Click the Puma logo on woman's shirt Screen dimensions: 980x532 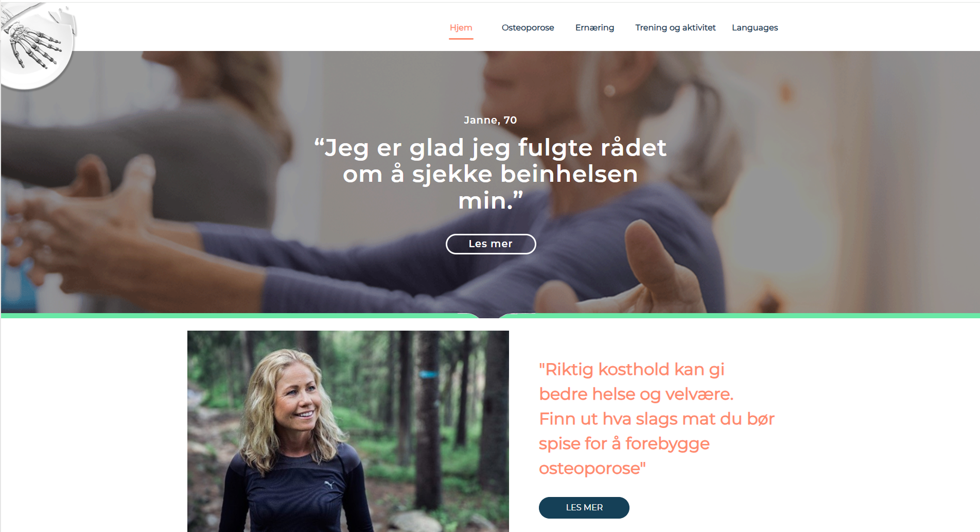click(x=328, y=485)
